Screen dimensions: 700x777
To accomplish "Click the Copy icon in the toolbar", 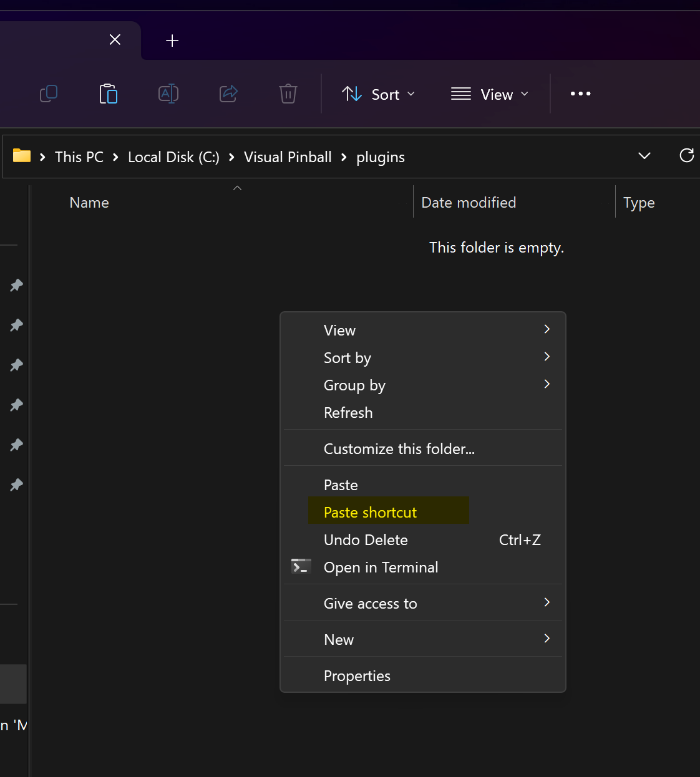I will (x=49, y=94).
